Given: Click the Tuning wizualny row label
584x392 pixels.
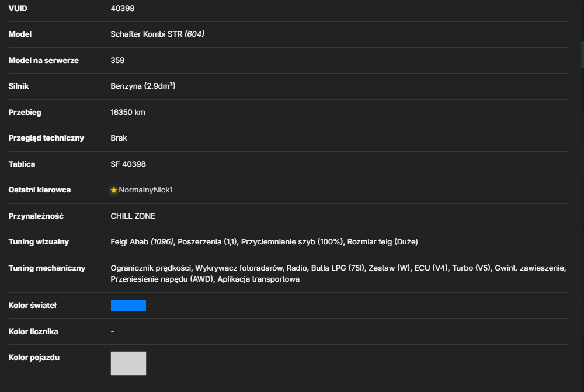Looking at the screenshot, I should (39, 242).
